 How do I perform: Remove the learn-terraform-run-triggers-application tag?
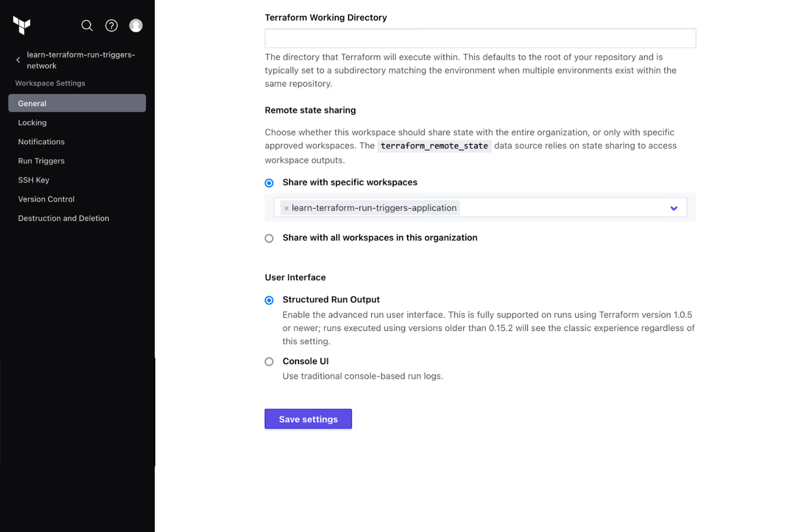click(x=286, y=208)
